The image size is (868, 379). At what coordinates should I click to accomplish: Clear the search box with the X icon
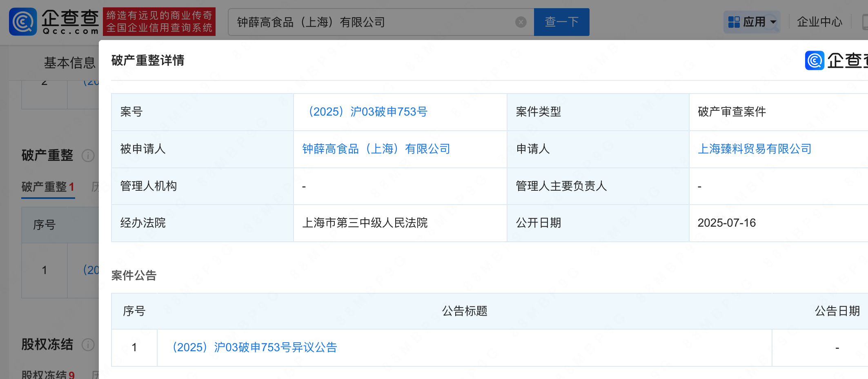(521, 22)
